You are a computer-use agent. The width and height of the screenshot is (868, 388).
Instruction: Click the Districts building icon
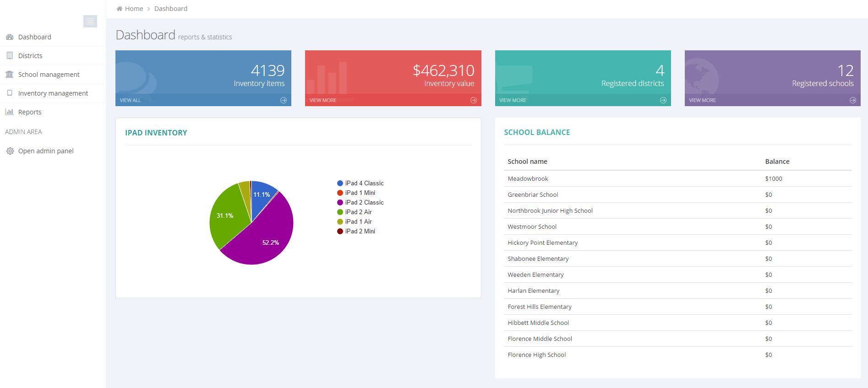(10, 56)
